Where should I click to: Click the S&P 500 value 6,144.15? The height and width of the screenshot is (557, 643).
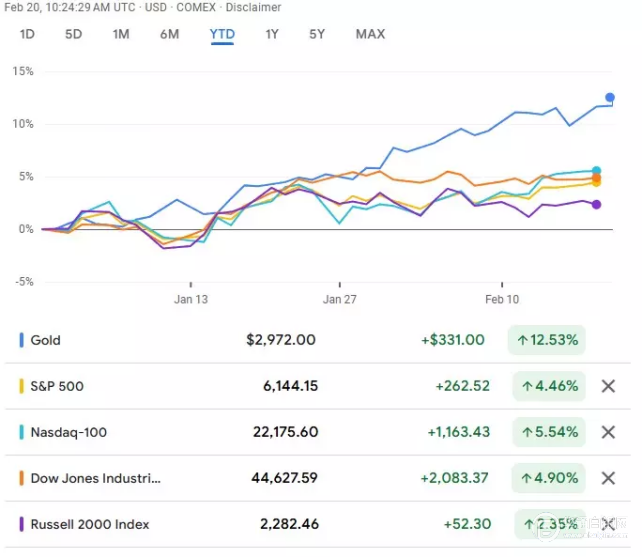pyautogui.click(x=290, y=386)
